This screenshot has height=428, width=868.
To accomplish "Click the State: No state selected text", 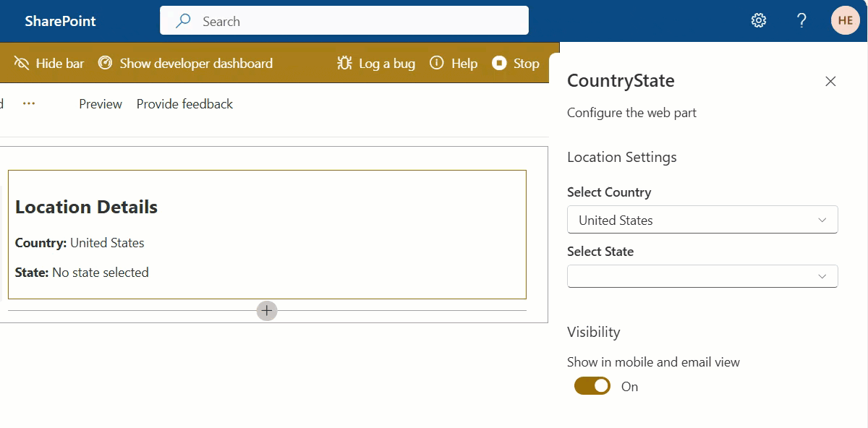I will point(82,273).
